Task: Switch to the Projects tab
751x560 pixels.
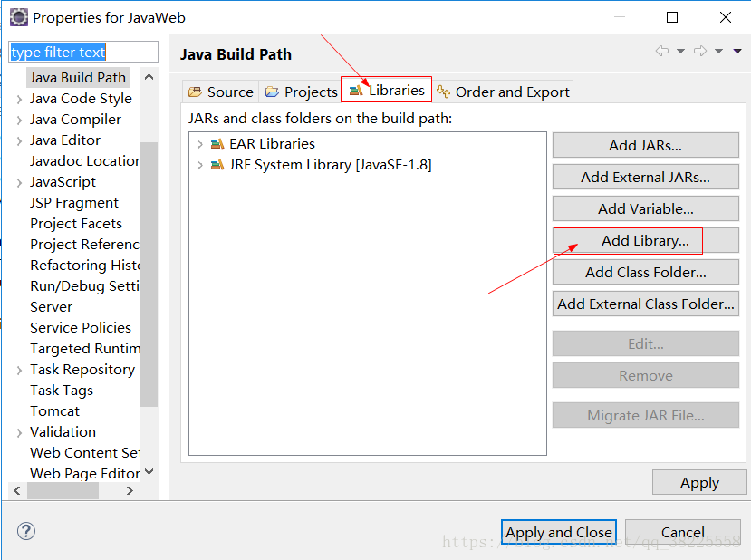Action: click(301, 92)
